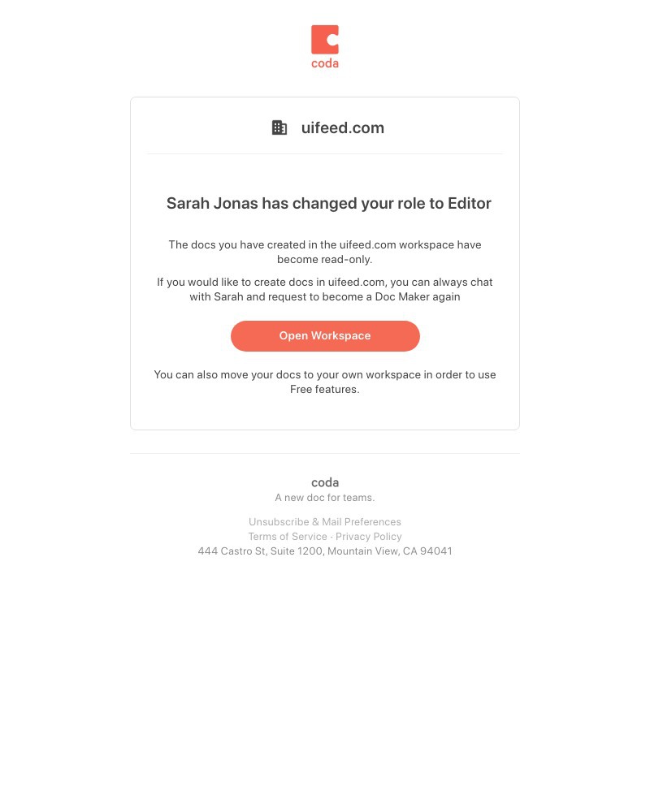Click the read-only docs explanation text
Image resolution: width=650 pixels, height=812 pixels.
[325, 252]
